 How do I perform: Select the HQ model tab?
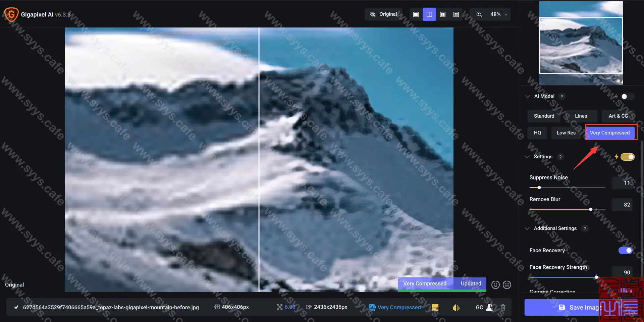pyautogui.click(x=537, y=133)
